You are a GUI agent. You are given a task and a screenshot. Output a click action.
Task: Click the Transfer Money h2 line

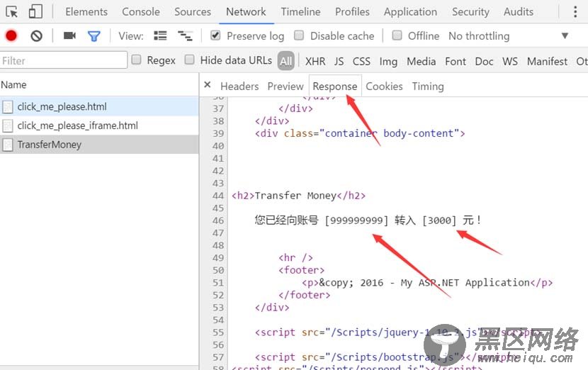[298, 196]
